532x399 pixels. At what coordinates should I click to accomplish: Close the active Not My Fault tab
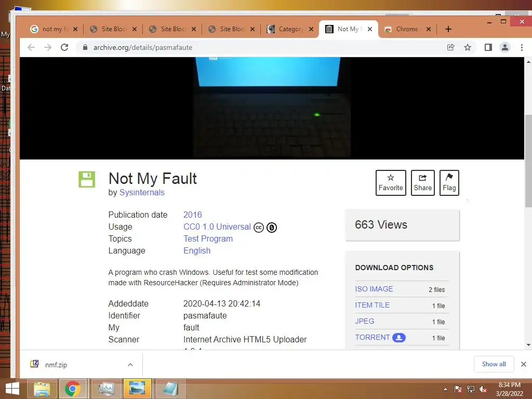pyautogui.click(x=370, y=29)
